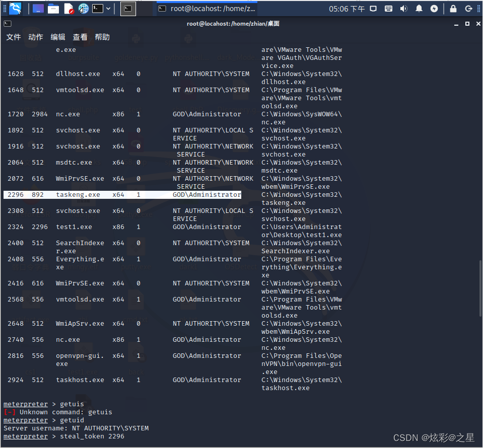Open the web browser globe icon

83,9
